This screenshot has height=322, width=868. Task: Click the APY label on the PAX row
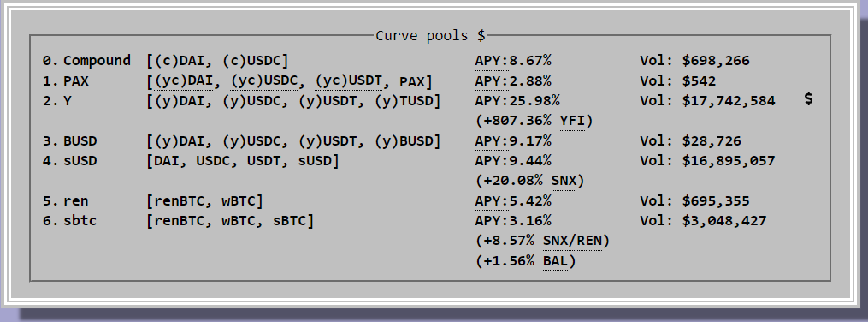pyautogui.click(x=492, y=81)
